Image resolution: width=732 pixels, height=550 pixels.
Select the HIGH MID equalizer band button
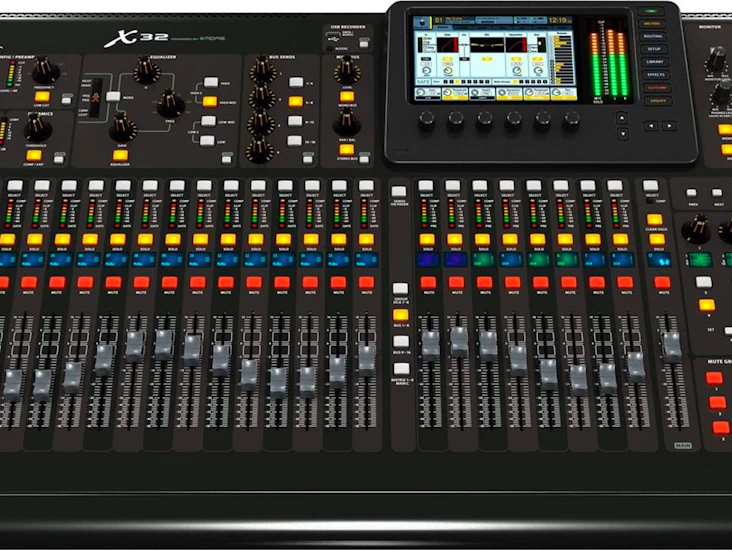[210, 102]
